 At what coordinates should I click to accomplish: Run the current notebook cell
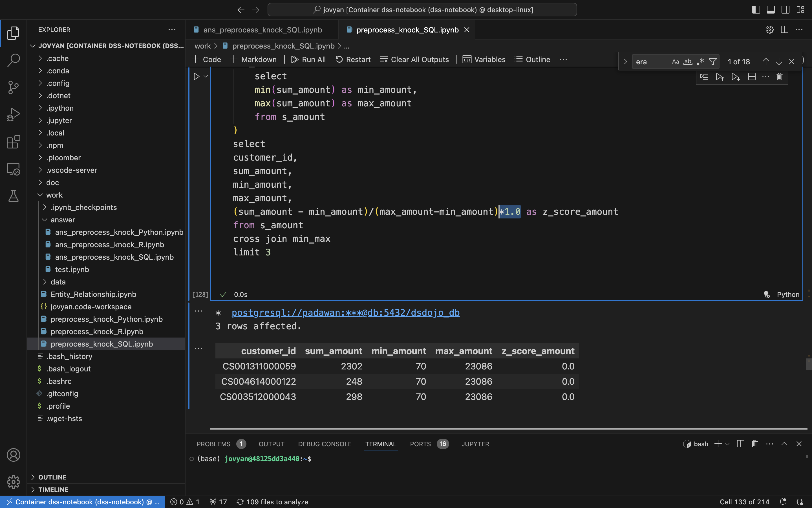[197, 76]
